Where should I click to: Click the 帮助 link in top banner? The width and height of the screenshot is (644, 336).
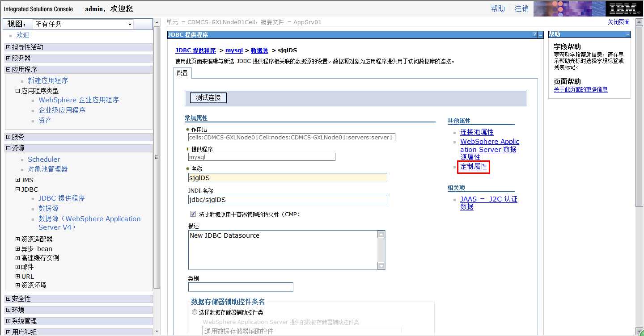pyautogui.click(x=498, y=8)
